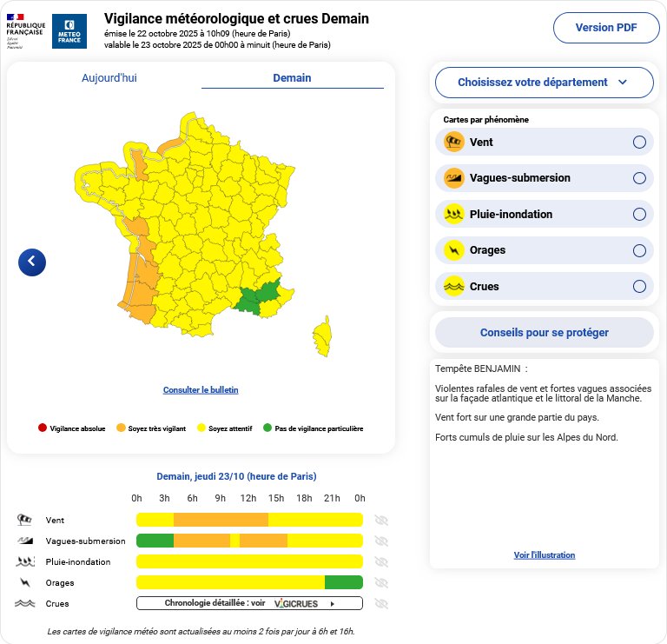Click the Pluie-inondation rain icon
This screenshot has height=644, width=667.
click(x=453, y=215)
